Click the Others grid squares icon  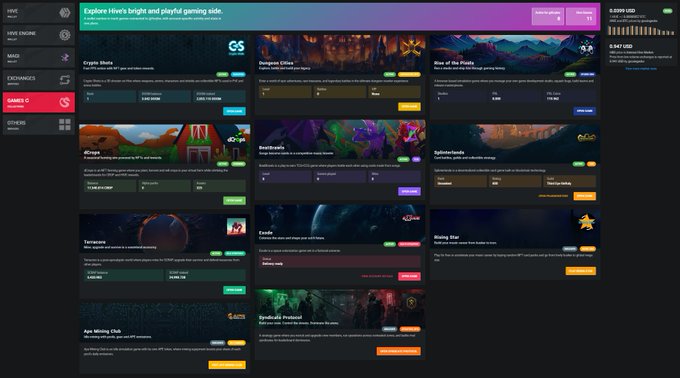[65, 125]
